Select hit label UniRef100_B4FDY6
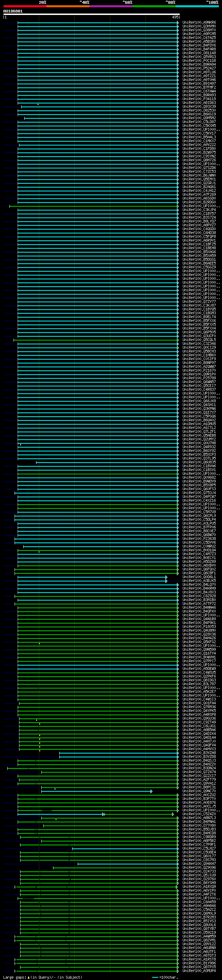Image resolution: width=222 pixels, height=980 pixels. [199, 45]
